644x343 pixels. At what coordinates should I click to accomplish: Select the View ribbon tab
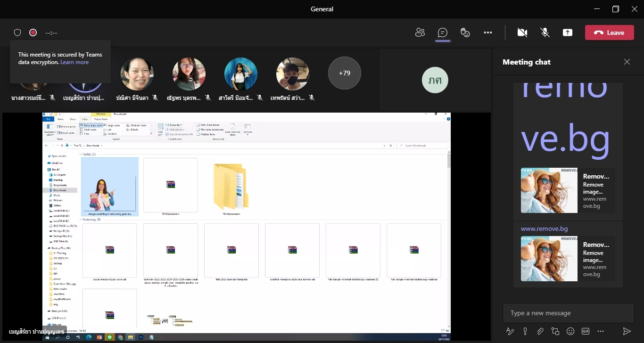[x=85, y=119]
